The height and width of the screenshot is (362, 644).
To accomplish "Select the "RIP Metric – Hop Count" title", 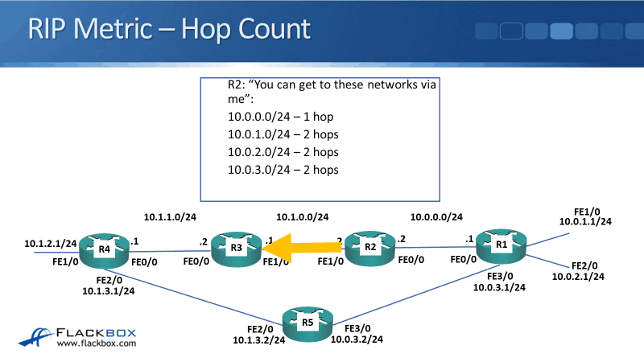I will 169,28.
